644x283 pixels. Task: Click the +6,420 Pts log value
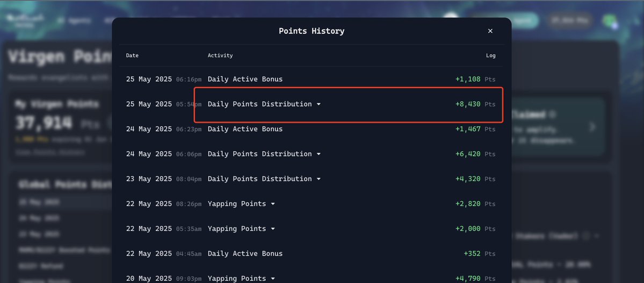click(475, 154)
